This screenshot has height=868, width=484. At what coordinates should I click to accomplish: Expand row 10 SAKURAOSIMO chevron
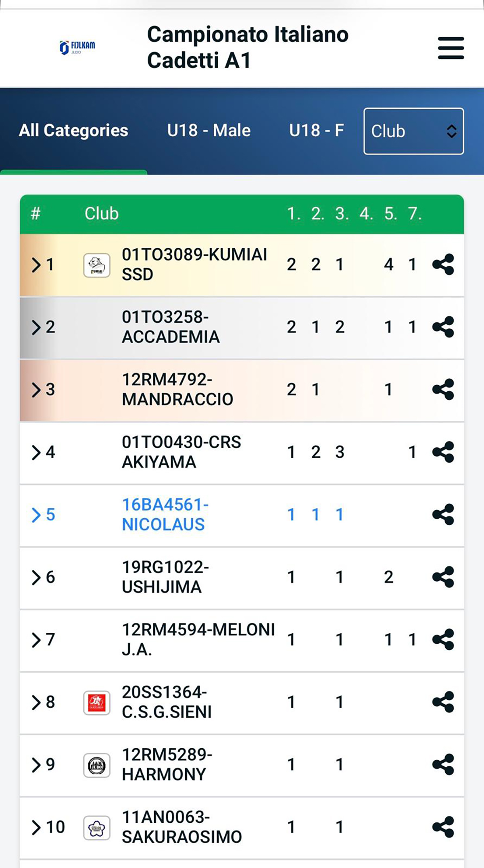tap(36, 828)
